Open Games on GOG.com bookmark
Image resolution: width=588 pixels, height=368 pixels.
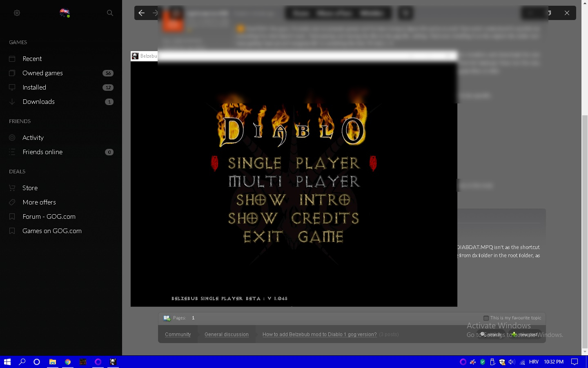tap(52, 231)
